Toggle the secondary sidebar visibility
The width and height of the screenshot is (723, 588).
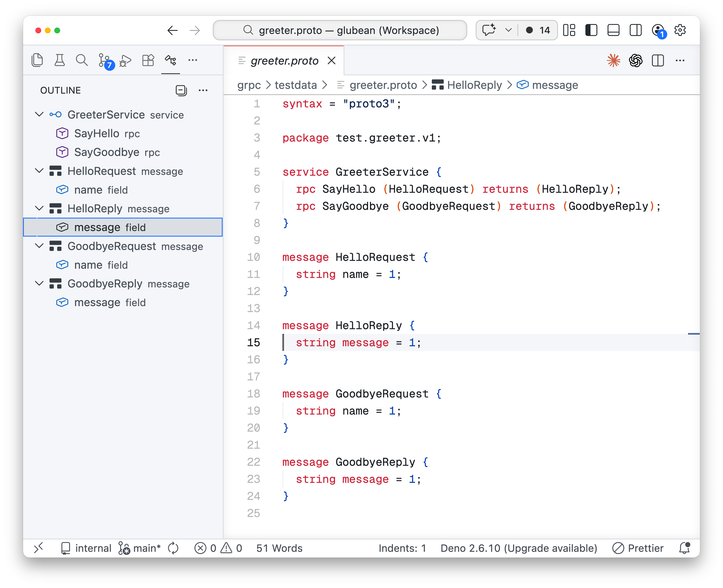coord(635,30)
